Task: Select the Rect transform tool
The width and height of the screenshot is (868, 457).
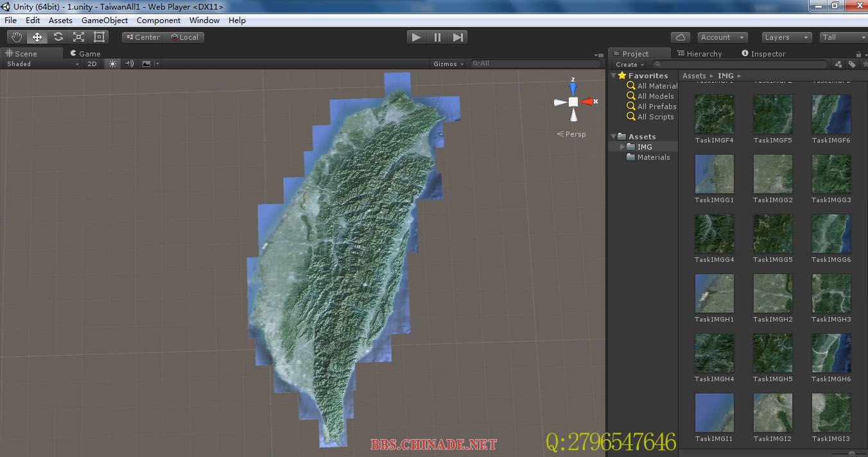Action: (99, 37)
